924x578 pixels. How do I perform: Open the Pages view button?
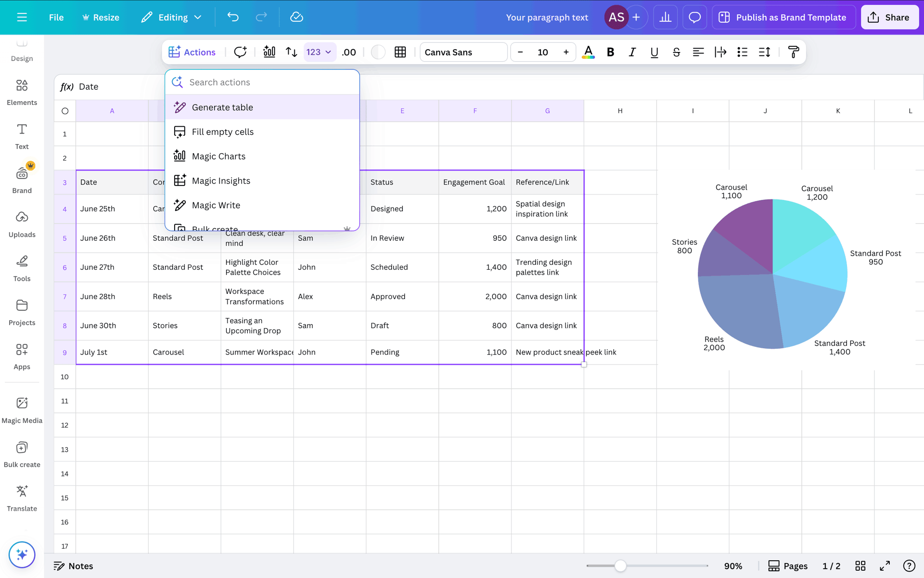(788, 566)
